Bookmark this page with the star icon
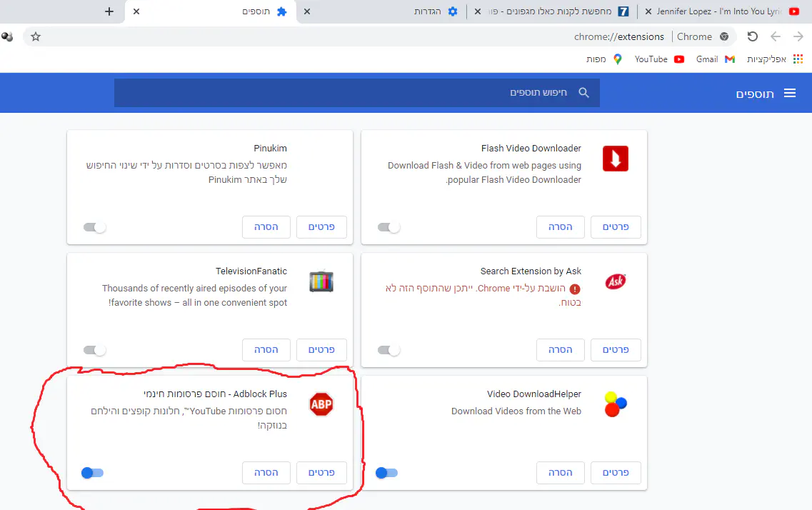812x510 pixels. coord(36,36)
